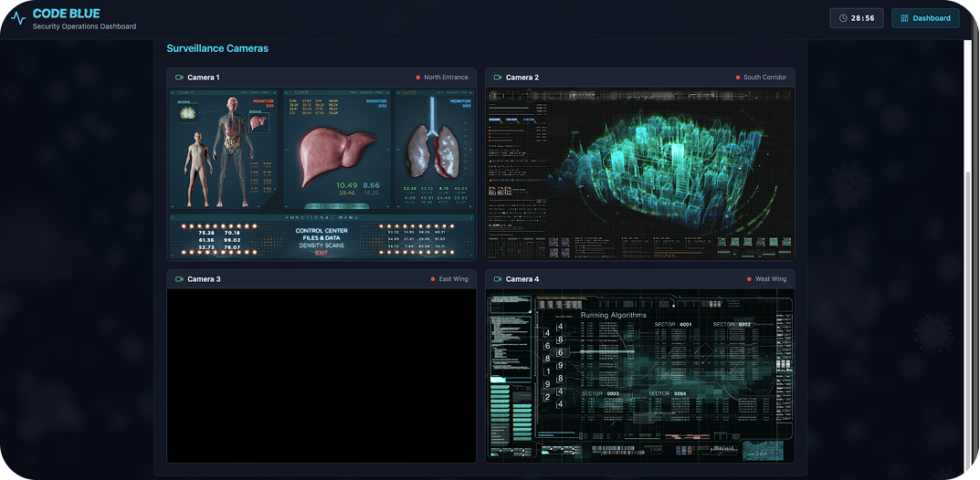This screenshot has width=980, height=480.
Task: Select the Camera 4 video camera icon
Action: point(498,279)
